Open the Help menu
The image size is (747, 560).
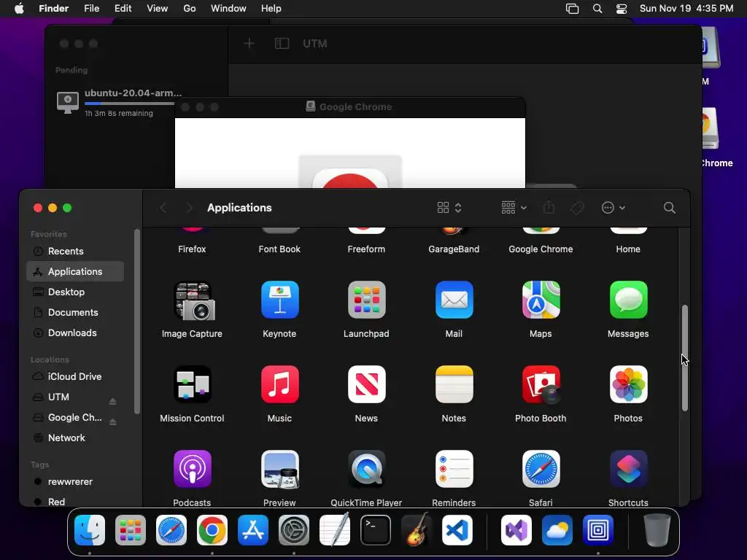271,9
